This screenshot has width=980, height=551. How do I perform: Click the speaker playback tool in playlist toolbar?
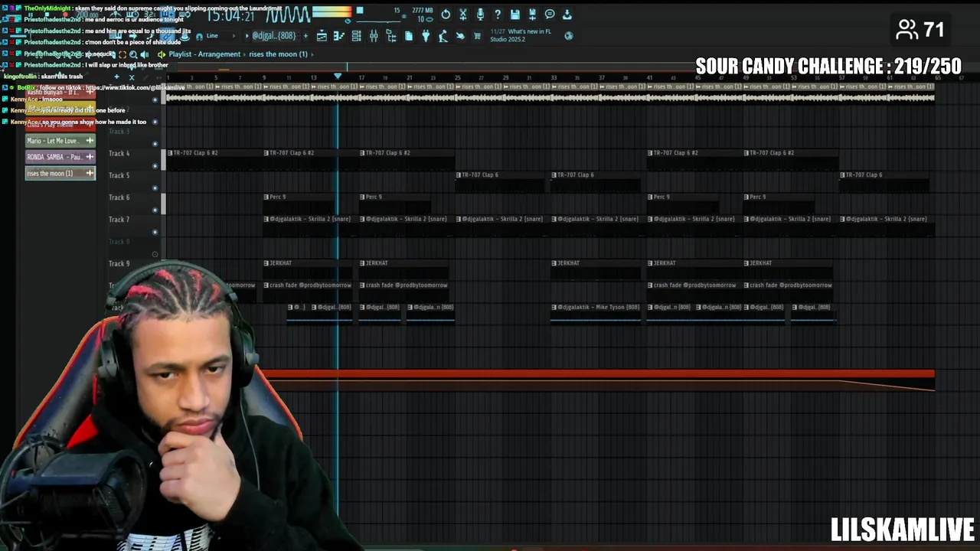(145, 54)
